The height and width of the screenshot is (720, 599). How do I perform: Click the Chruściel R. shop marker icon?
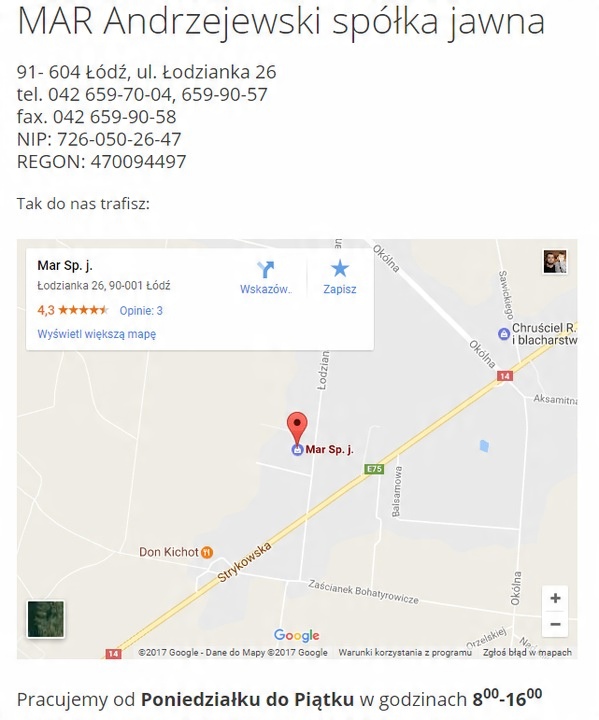[504, 334]
